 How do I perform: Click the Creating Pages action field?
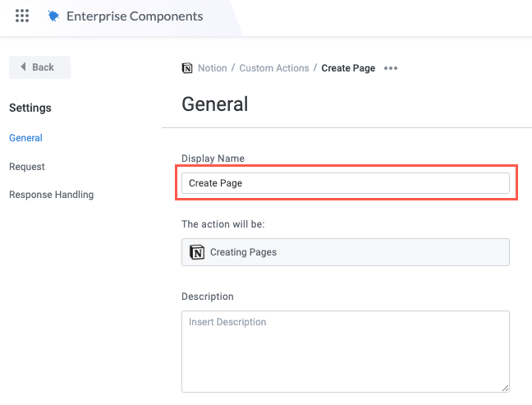pos(346,252)
